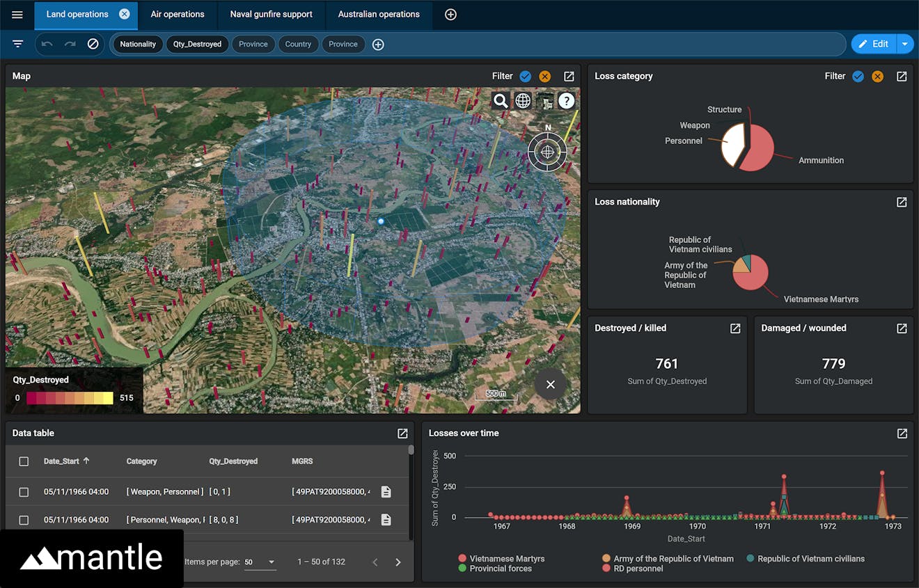Click the map help question mark icon

tap(567, 101)
